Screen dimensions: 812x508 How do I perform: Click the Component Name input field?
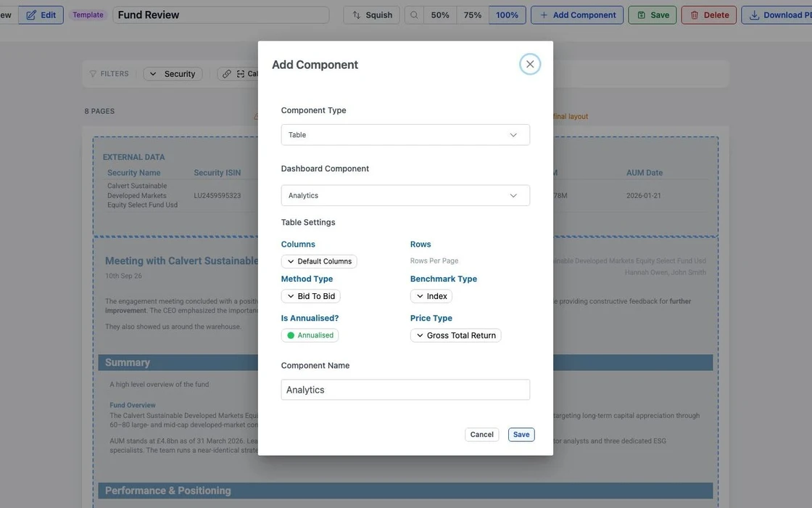click(405, 390)
